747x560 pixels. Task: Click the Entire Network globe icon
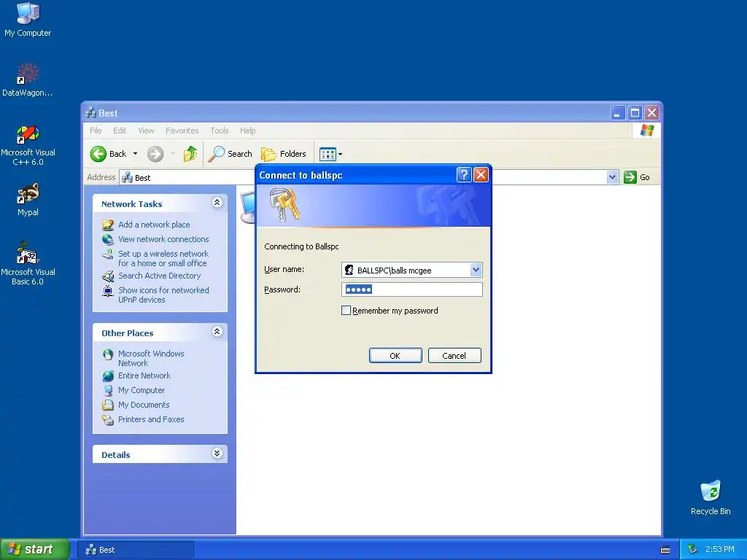108,376
